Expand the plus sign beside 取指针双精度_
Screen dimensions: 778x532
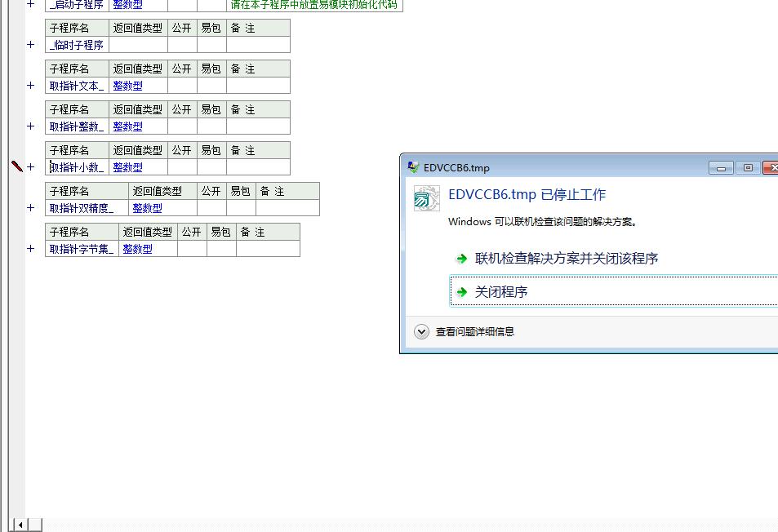point(31,207)
